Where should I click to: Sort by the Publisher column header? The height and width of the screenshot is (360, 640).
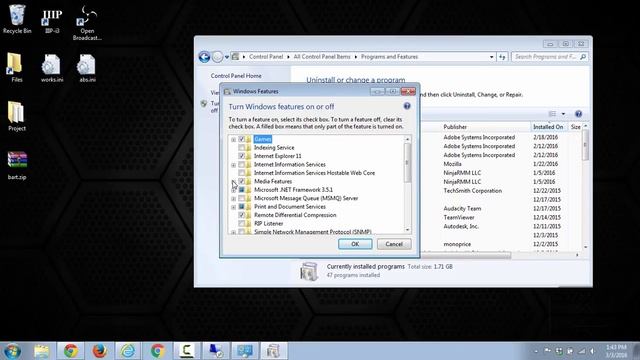(455, 127)
